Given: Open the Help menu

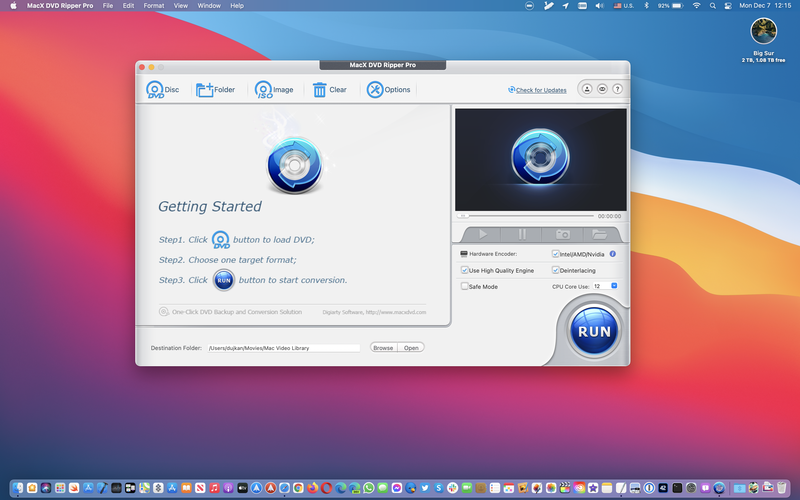Looking at the screenshot, I should click(237, 6).
